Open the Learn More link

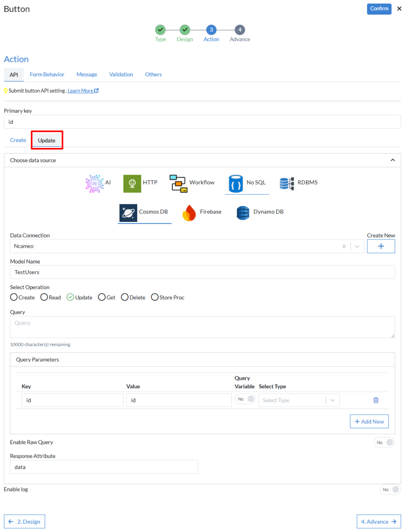[x=83, y=91]
